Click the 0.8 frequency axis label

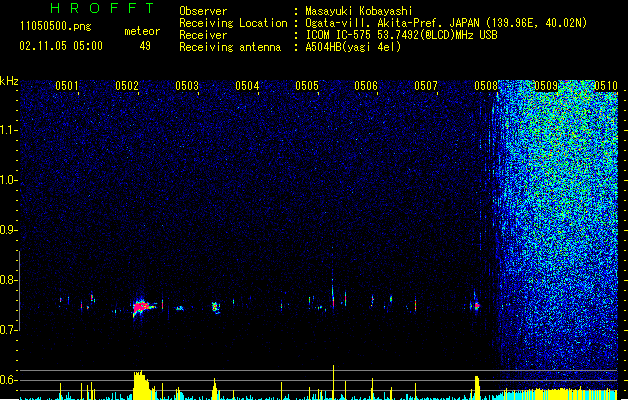tap(8, 280)
